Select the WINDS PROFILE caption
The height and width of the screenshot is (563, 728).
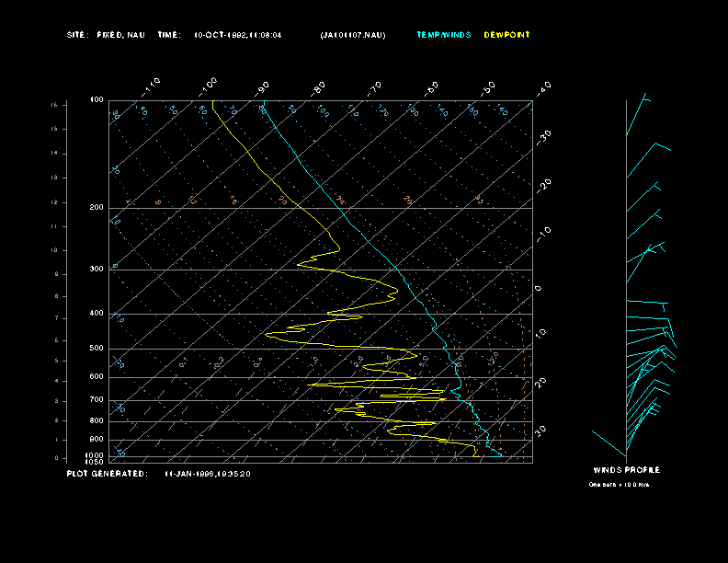click(x=626, y=470)
